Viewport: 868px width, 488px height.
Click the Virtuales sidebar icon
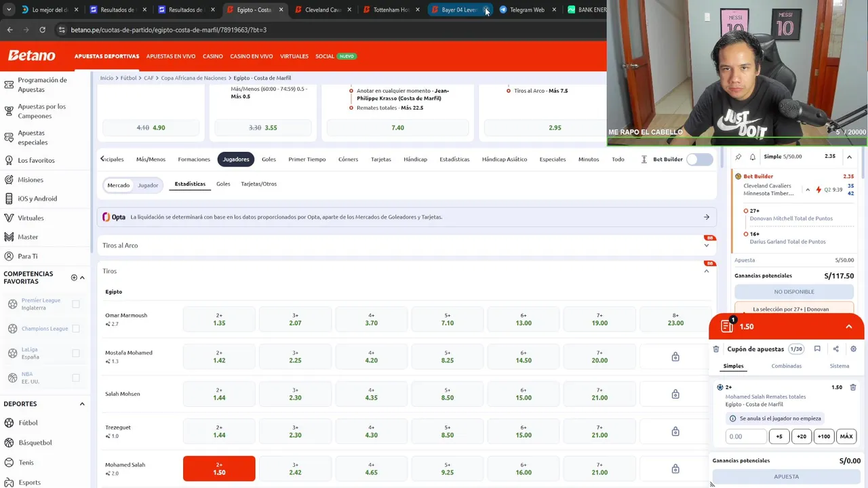coord(9,218)
